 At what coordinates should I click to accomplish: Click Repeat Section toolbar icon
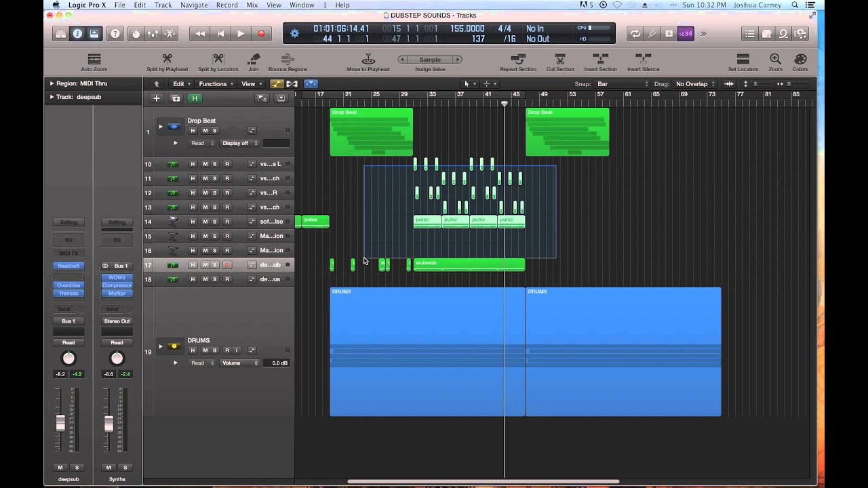tap(518, 60)
